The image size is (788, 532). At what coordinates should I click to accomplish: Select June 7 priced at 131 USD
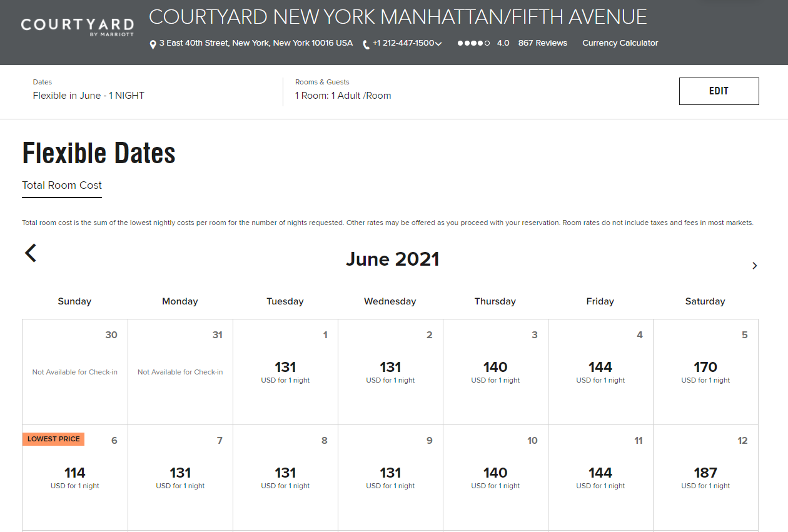(181, 478)
